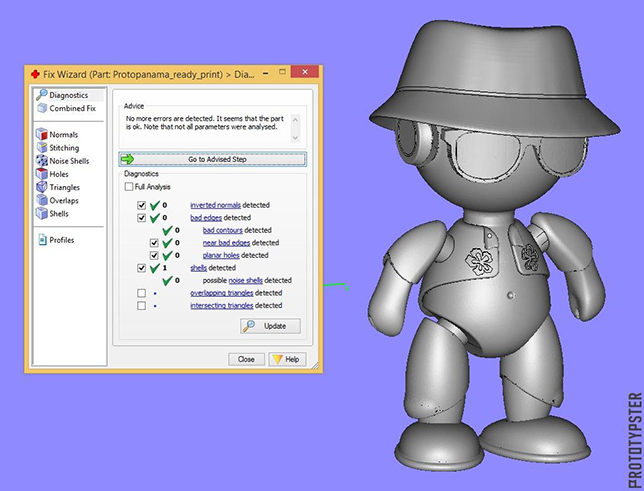Viewport: 644px width, 491px height.
Task: Switch to Combined Fix page
Action: 72,108
